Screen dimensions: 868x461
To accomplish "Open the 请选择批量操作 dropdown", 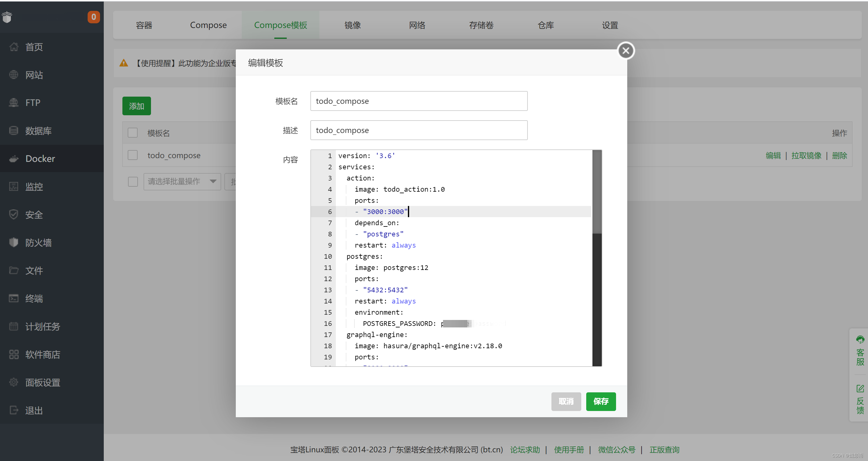I will click(x=182, y=182).
